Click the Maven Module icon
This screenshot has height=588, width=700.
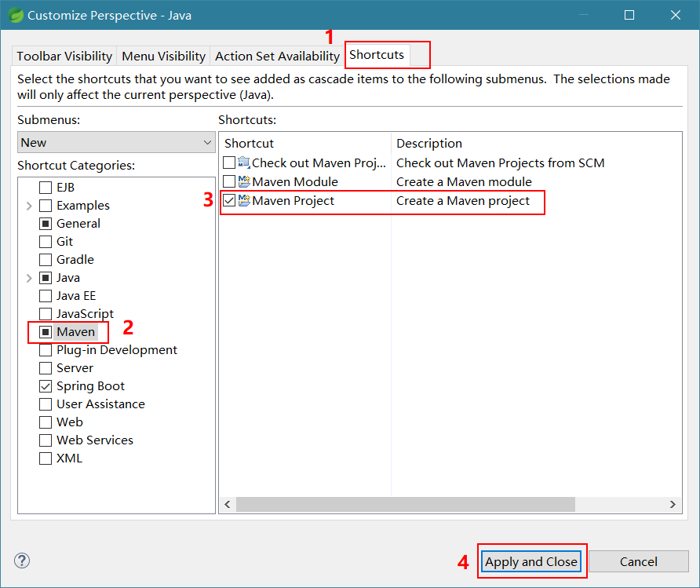tap(244, 181)
